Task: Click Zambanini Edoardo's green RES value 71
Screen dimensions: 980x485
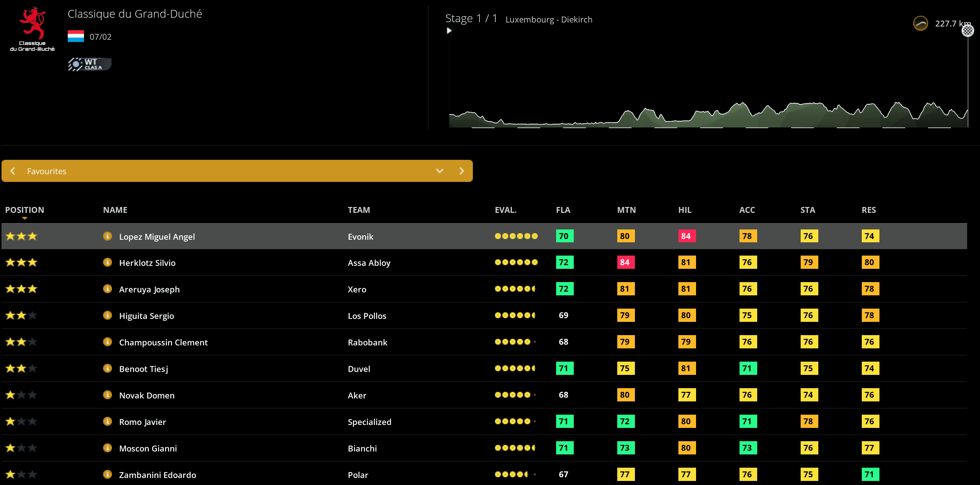Action: point(870,474)
